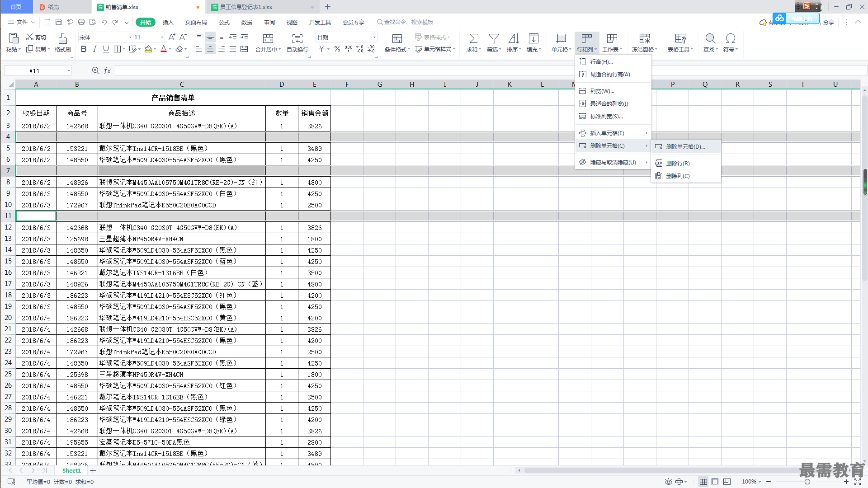Toggle Italic formatting
The width and height of the screenshot is (868, 488).
click(94, 49)
